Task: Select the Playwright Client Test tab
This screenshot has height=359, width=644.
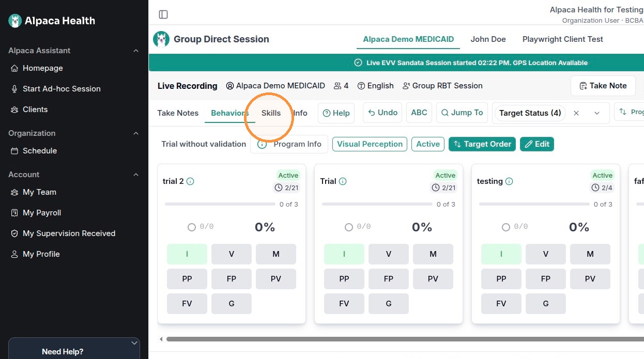Action: (x=563, y=39)
